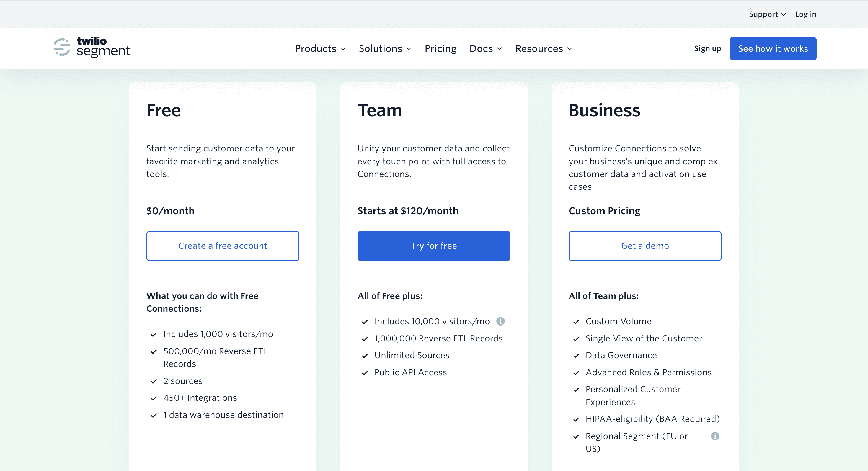The height and width of the screenshot is (471, 868).
Task: Click Create a free account button
Action: tap(222, 245)
